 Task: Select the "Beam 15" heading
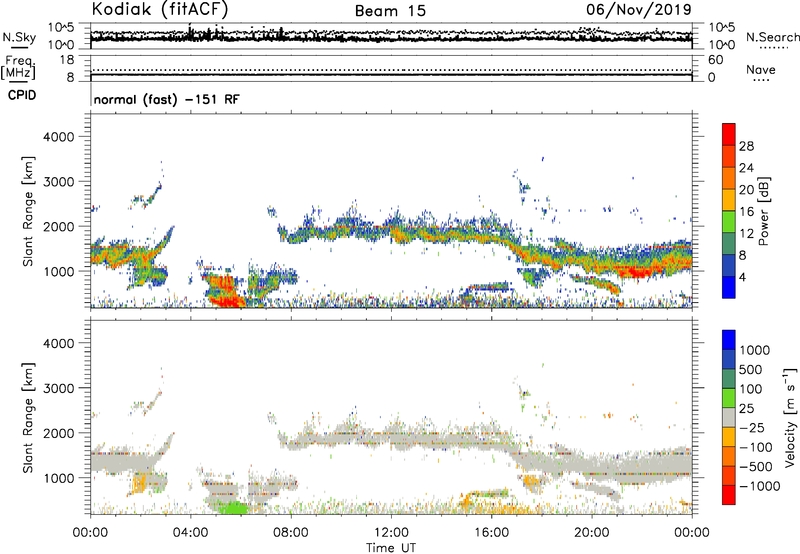[x=390, y=11]
